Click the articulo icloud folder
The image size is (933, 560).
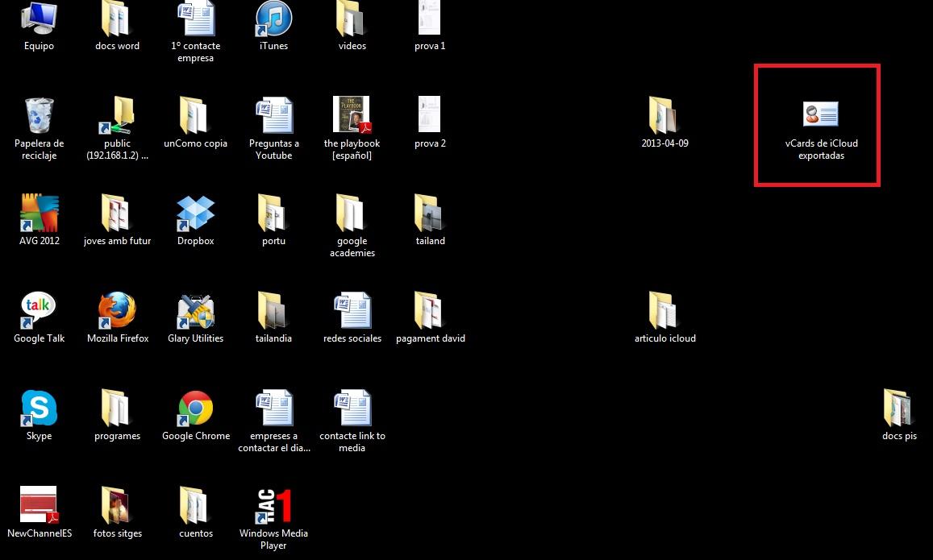click(664, 311)
